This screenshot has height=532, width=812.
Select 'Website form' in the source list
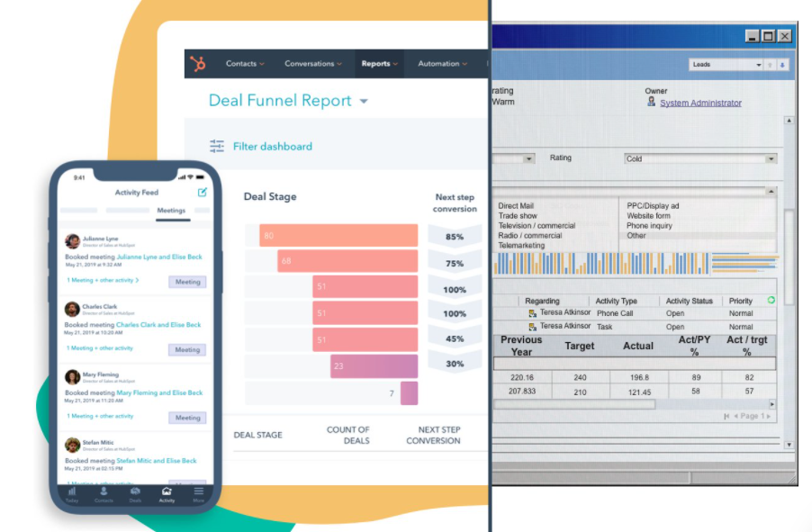(x=648, y=215)
